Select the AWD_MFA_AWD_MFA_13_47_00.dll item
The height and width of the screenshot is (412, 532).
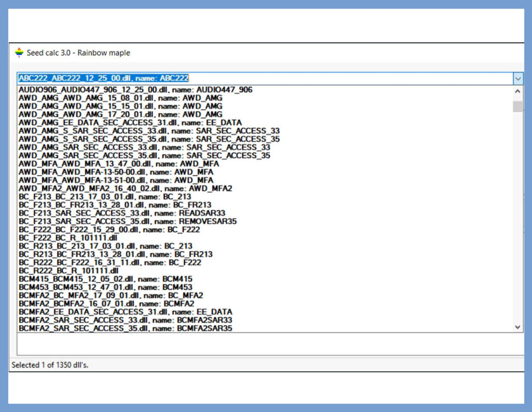pos(119,164)
